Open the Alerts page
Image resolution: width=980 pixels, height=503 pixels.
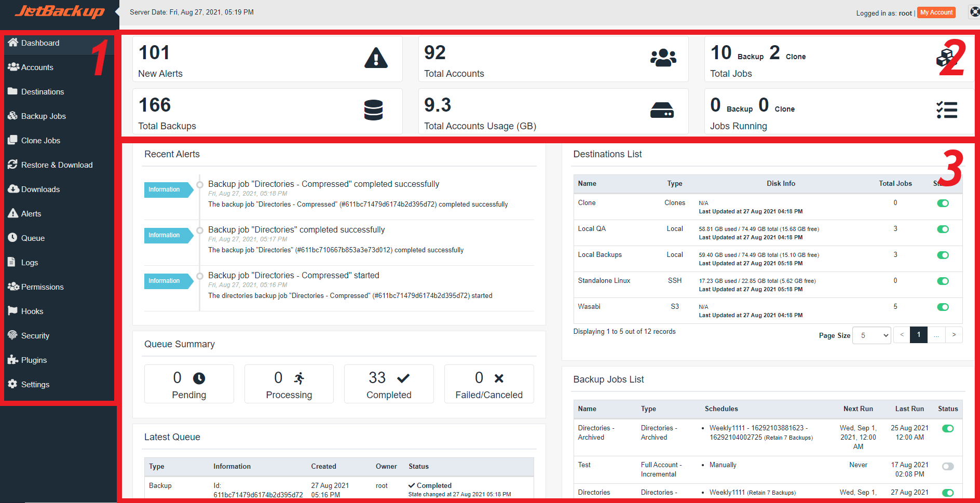pos(32,213)
